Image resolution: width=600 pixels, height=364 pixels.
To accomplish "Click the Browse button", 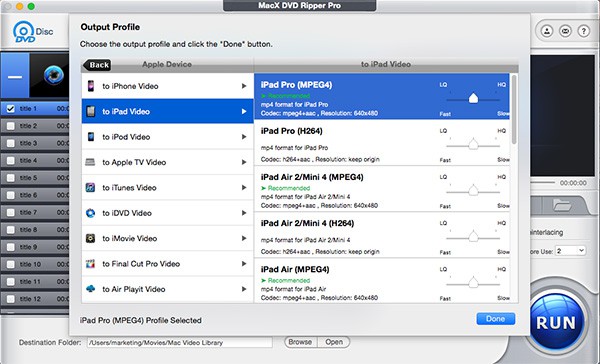I will (300, 342).
